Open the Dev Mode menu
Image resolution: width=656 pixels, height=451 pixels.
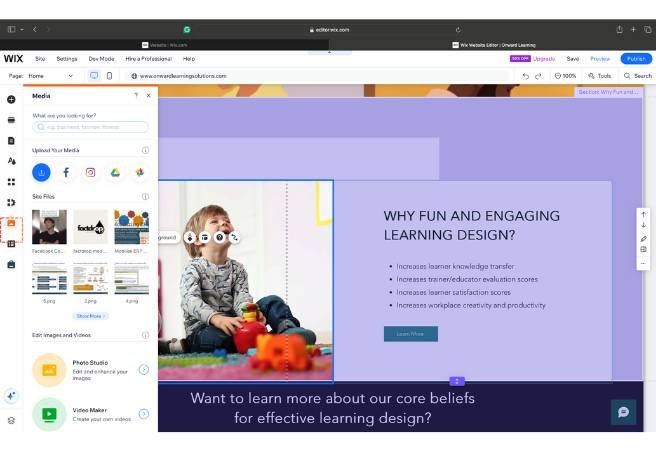point(101,59)
